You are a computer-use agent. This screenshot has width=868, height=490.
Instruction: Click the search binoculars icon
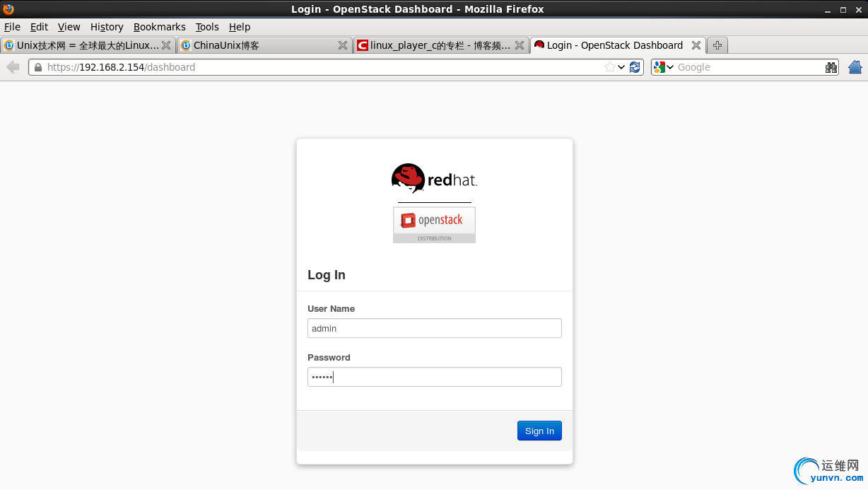[x=831, y=67]
